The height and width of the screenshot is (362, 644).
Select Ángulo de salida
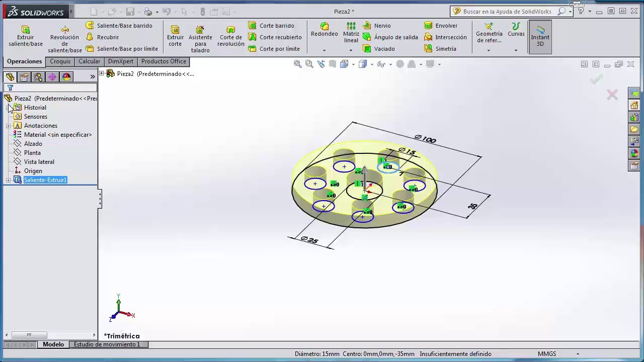click(x=390, y=37)
